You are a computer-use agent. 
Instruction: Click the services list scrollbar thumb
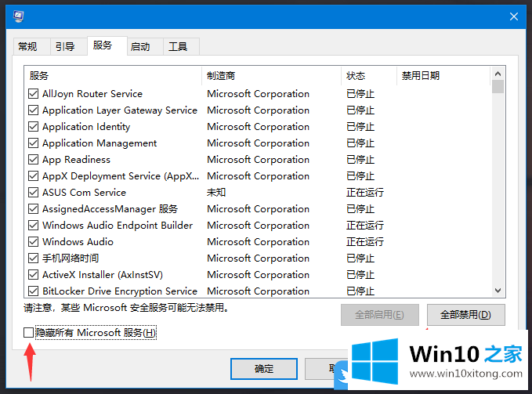pyautogui.click(x=498, y=87)
